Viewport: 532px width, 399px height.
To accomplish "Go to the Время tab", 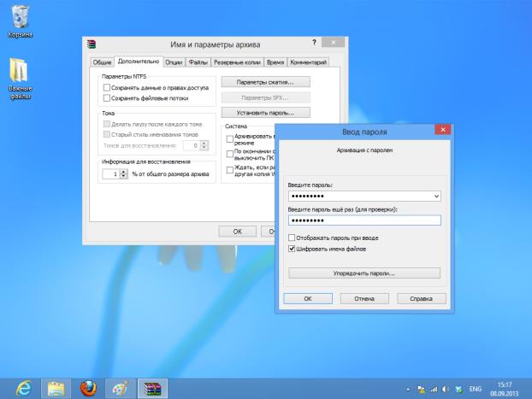I will coord(275,62).
